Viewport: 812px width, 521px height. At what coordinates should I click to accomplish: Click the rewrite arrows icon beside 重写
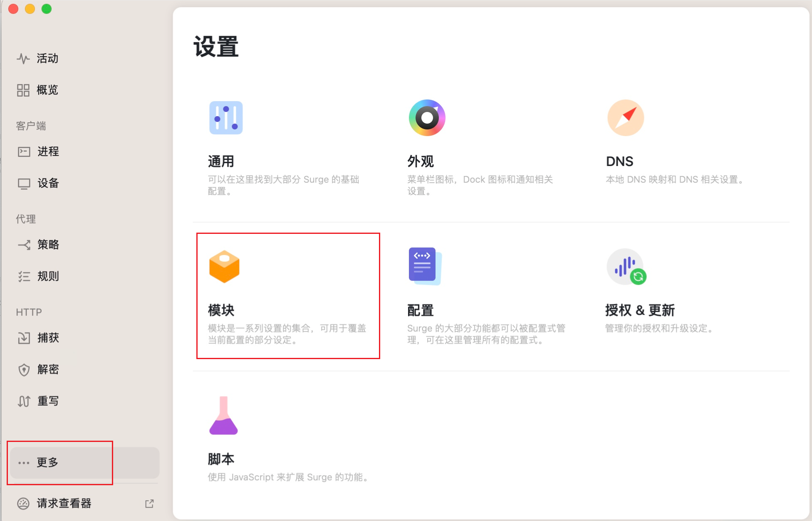click(x=24, y=402)
